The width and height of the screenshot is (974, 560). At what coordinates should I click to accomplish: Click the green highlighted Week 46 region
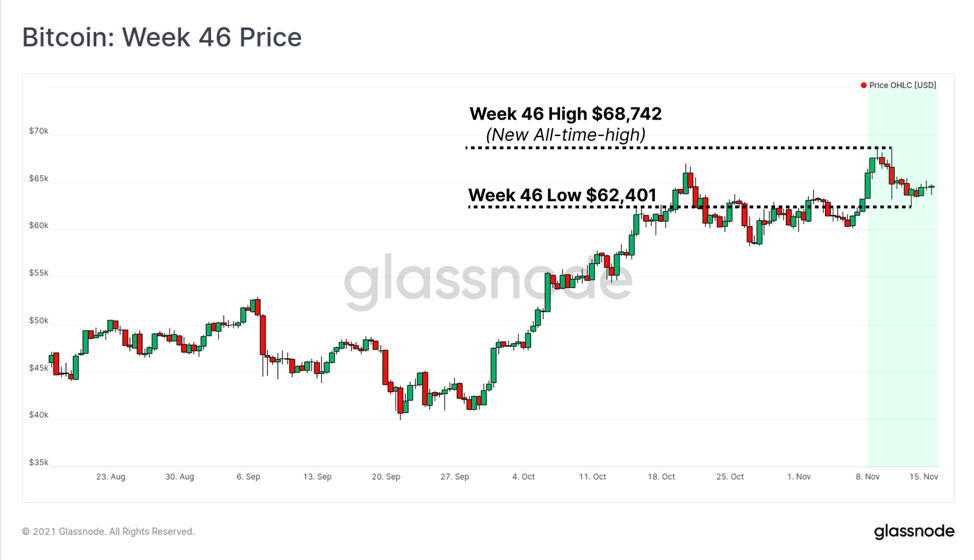(x=903, y=279)
